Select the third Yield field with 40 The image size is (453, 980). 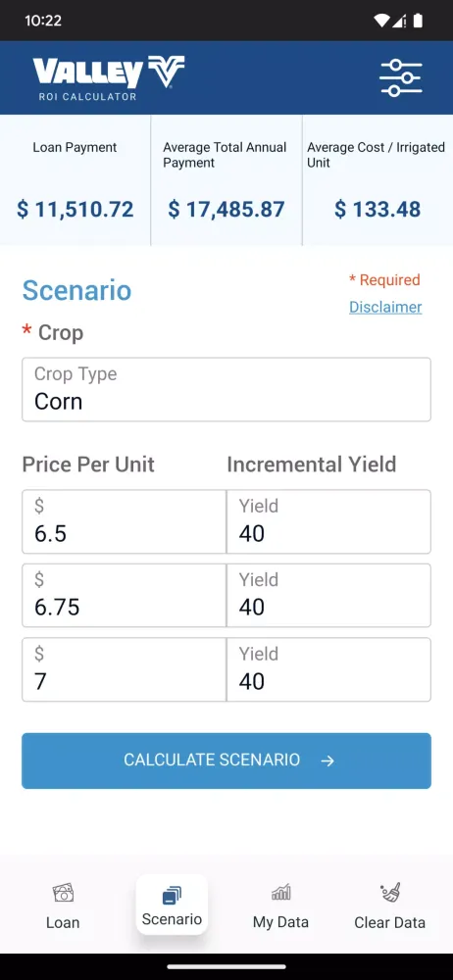tap(328, 669)
